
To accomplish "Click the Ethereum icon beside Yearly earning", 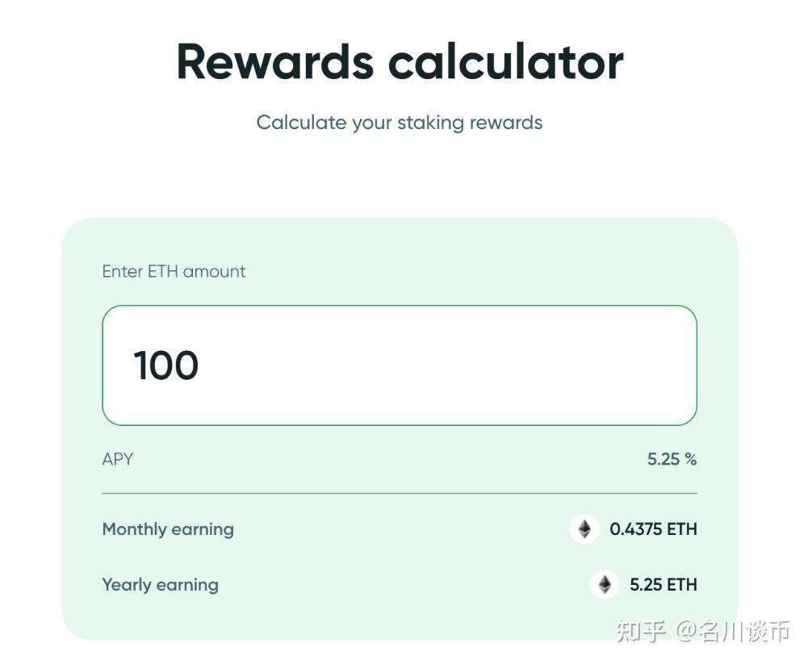I will click(605, 584).
